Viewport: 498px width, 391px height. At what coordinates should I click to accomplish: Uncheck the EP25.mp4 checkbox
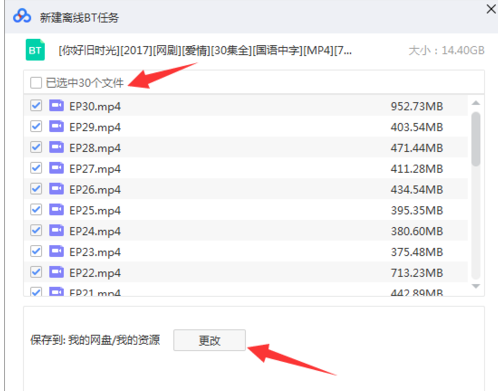click(x=36, y=210)
